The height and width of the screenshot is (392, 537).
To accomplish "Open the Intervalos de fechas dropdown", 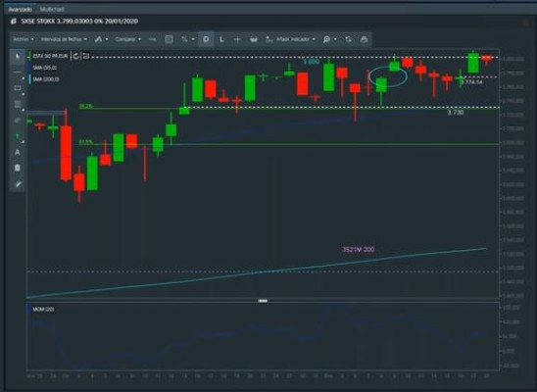I will [x=64, y=39].
